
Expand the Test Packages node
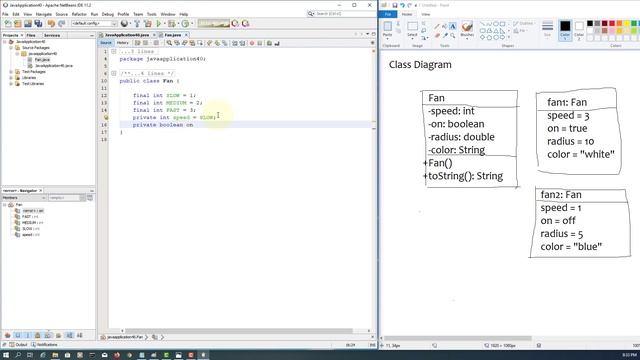pos(11,72)
